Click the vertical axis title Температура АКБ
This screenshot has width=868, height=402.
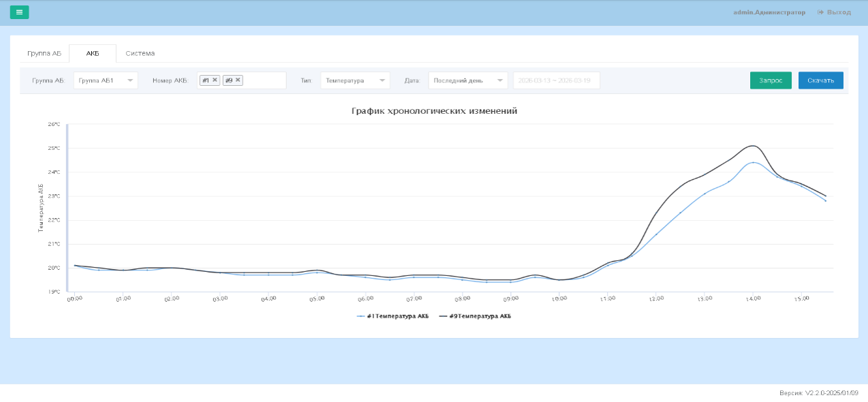tap(41, 208)
